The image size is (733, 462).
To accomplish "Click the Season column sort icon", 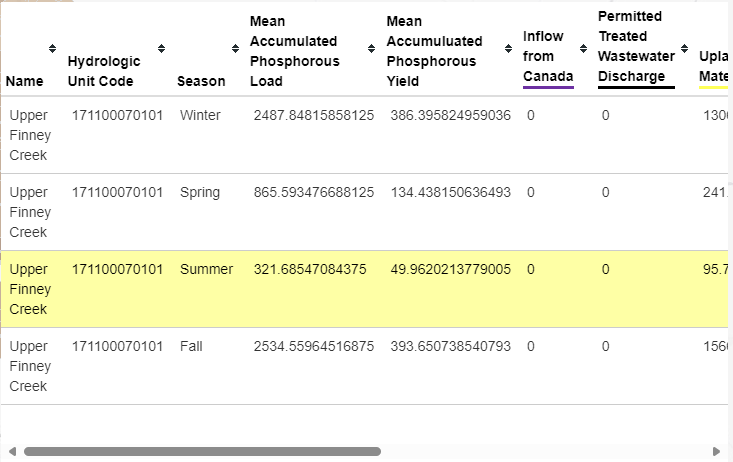I will [235, 49].
